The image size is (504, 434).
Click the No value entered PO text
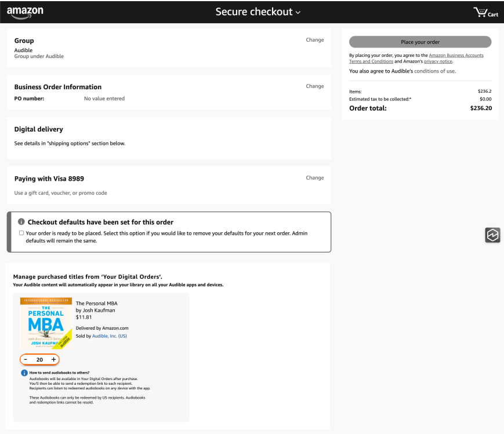click(104, 99)
